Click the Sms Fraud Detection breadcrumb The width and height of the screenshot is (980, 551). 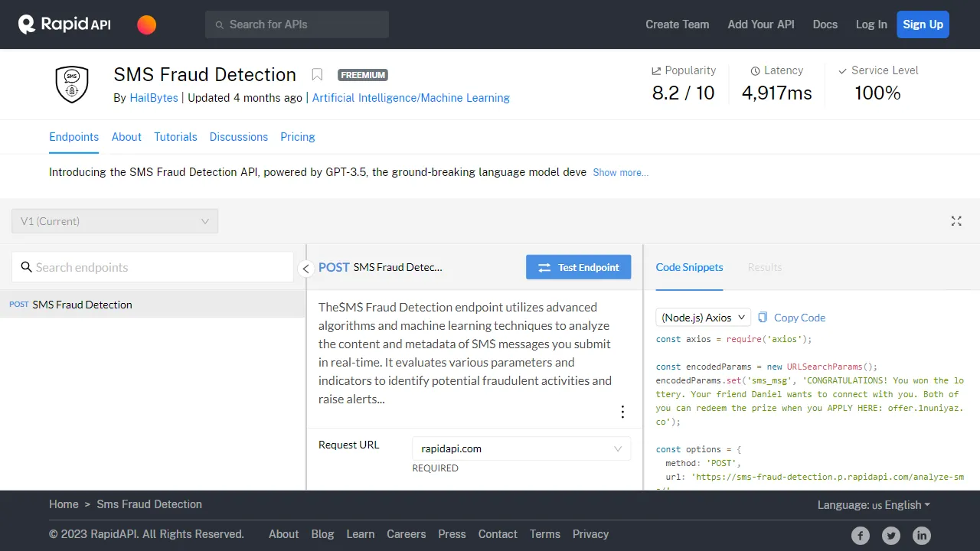(149, 504)
